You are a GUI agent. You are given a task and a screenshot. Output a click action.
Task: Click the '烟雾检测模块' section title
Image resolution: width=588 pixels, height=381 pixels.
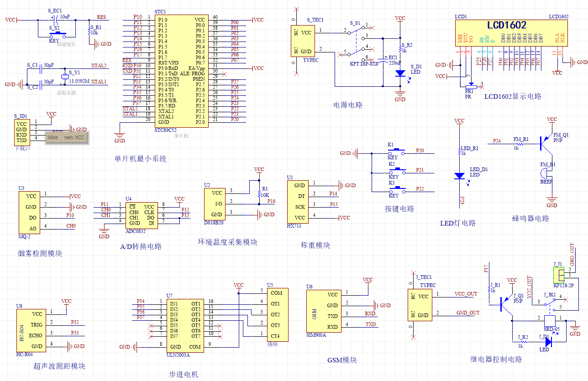coord(39,253)
